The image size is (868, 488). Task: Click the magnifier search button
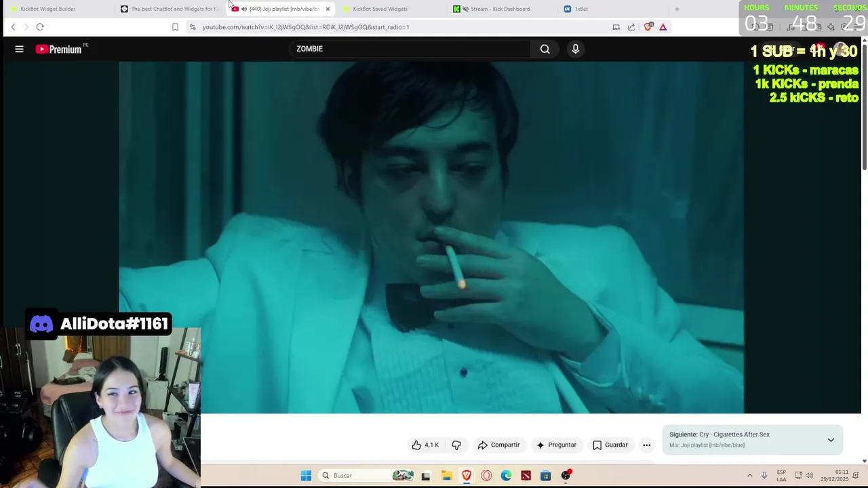coord(545,49)
